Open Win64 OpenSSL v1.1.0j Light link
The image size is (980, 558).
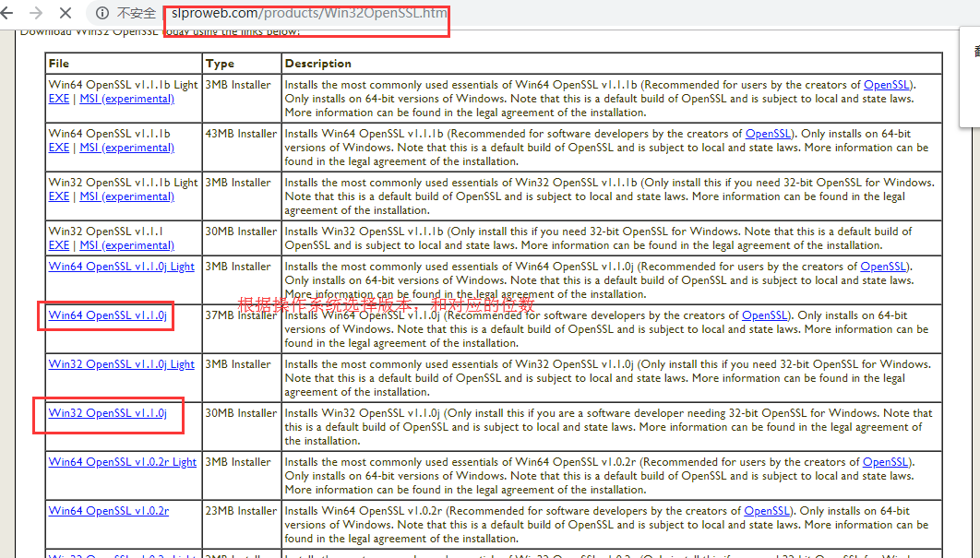tap(121, 267)
